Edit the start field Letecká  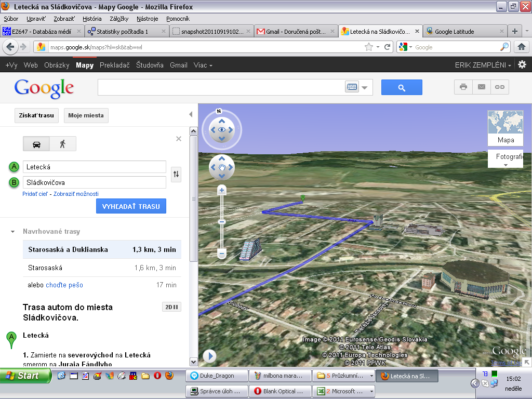pos(95,167)
